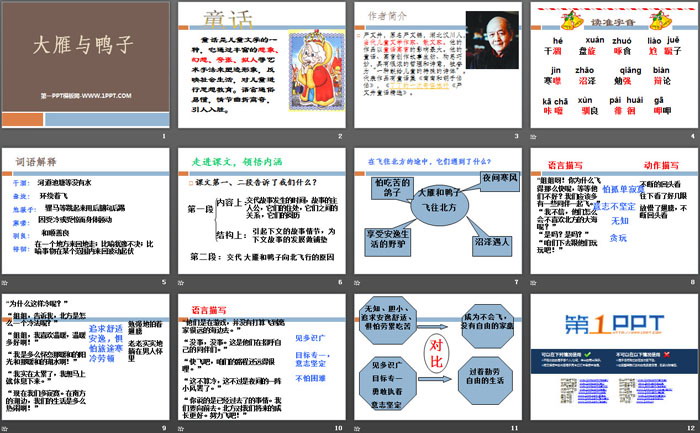Select slide 9 thumbnail starting 为什么这样冷呢

[x=86, y=357]
